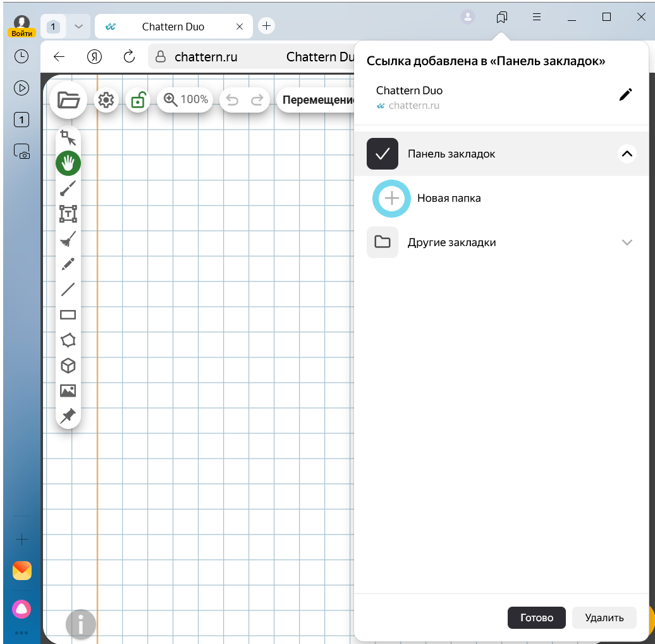Switch to the Chattern Duo tab
The image size is (655, 644).
[x=172, y=27]
